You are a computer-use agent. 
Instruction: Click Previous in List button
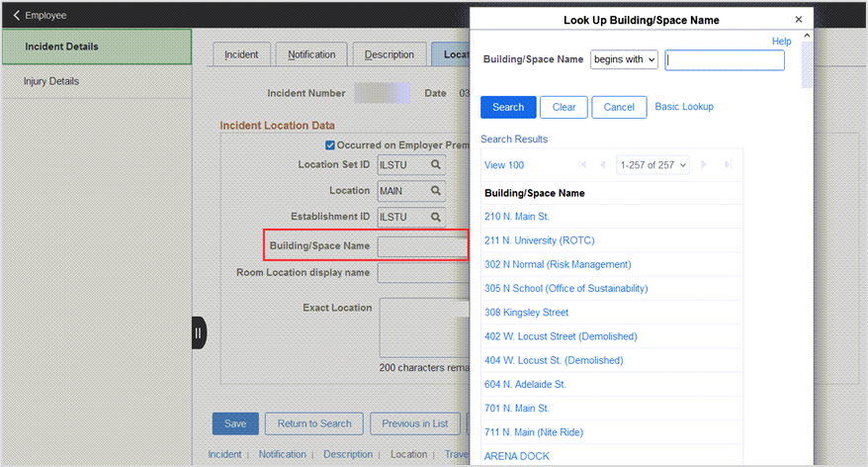tap(414, 423)
